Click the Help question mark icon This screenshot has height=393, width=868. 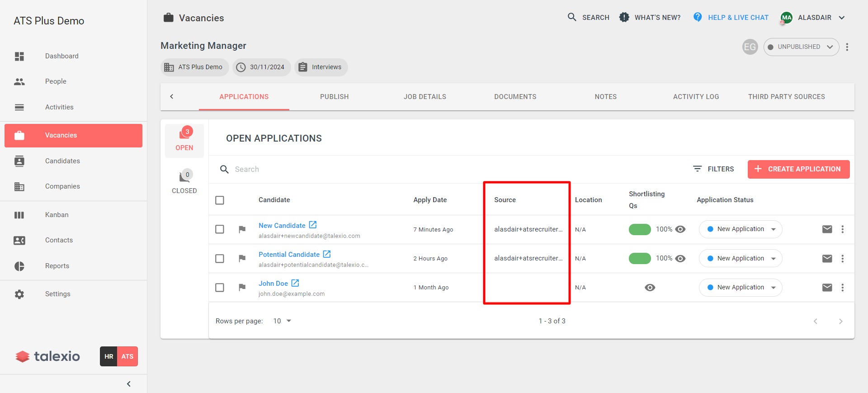click(x=698, y=17)
